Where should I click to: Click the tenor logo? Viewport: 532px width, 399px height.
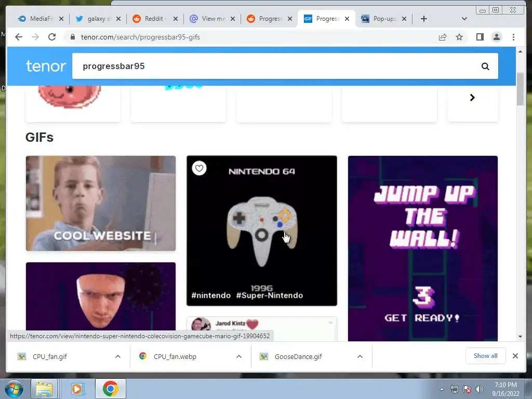pyautogui.click(x=46, y=66)
